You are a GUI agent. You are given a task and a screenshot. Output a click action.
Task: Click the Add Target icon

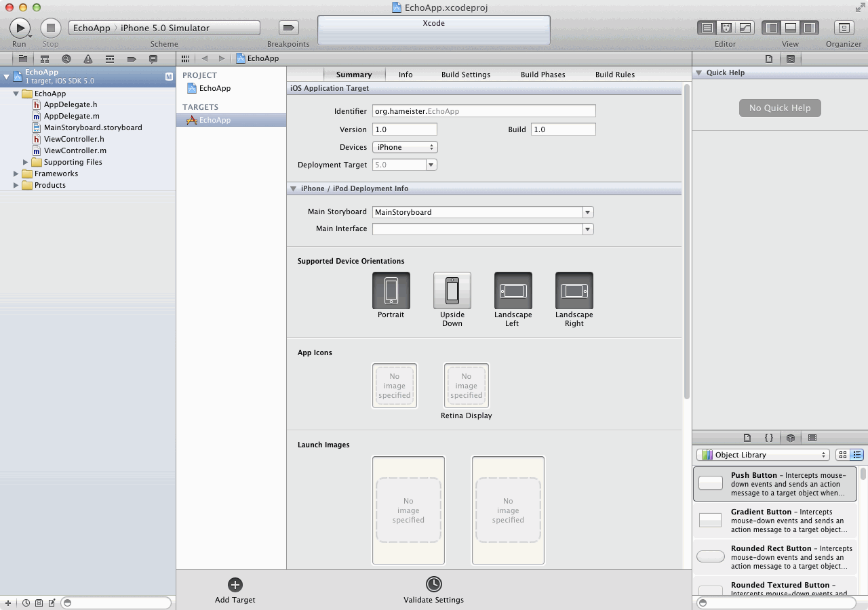point(235,585)
